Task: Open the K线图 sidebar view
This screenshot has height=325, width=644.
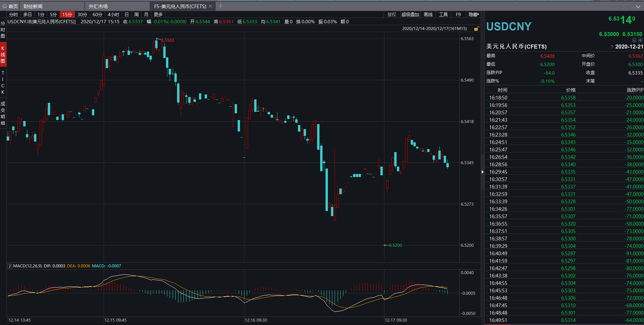Action: pyautogui.click(x=3, y=55)
